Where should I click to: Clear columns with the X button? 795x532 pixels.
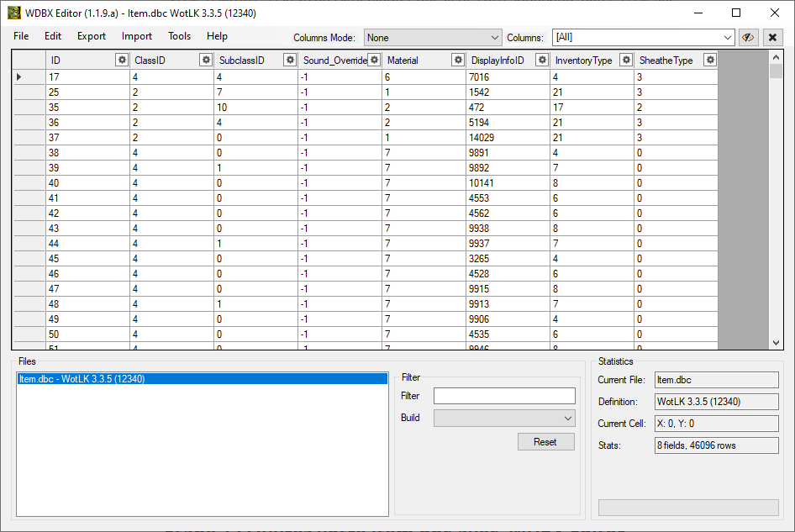[x=772, y=38]
